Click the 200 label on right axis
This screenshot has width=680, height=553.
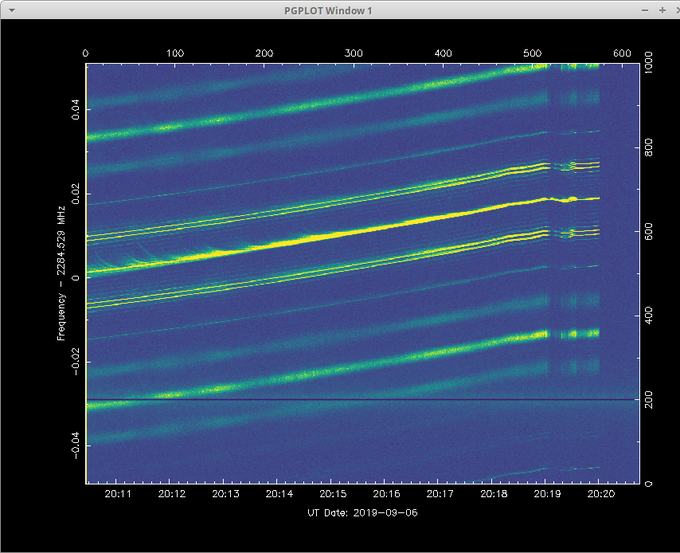(649, 399)
